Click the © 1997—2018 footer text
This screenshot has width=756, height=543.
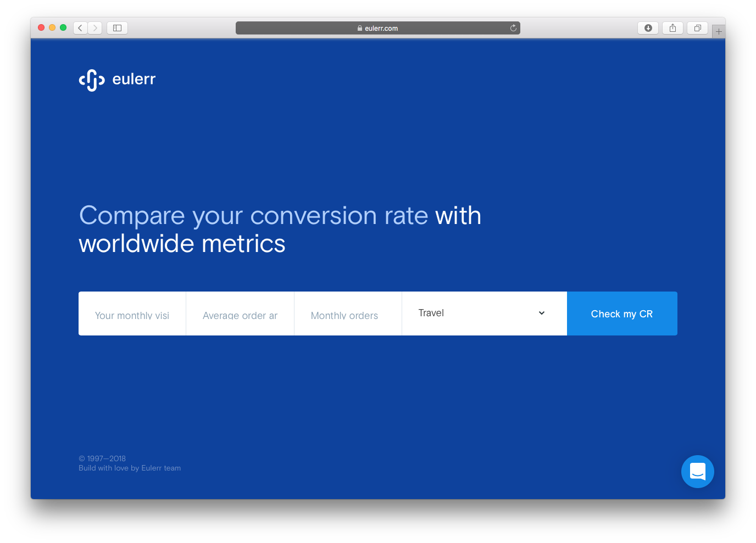(x=102, y=458)
